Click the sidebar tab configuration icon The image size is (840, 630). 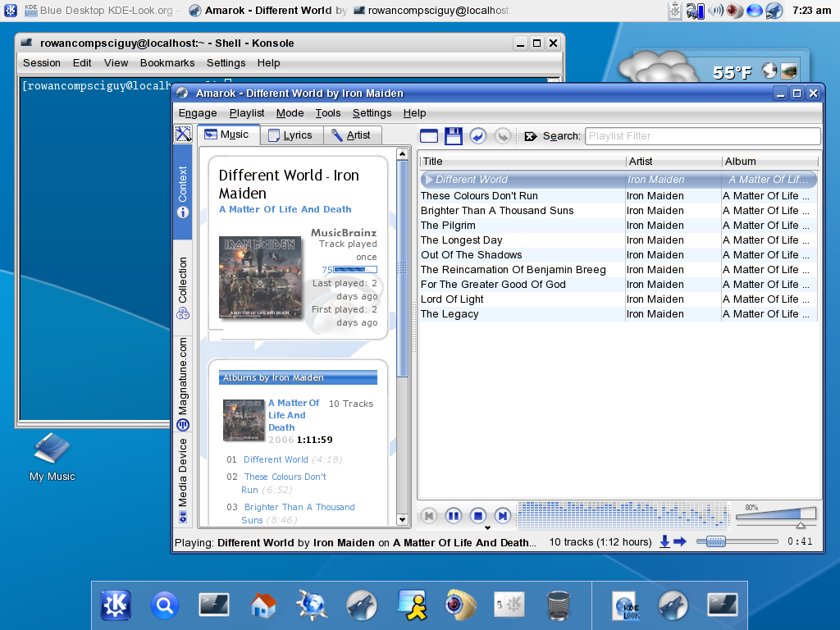point(183,134)
